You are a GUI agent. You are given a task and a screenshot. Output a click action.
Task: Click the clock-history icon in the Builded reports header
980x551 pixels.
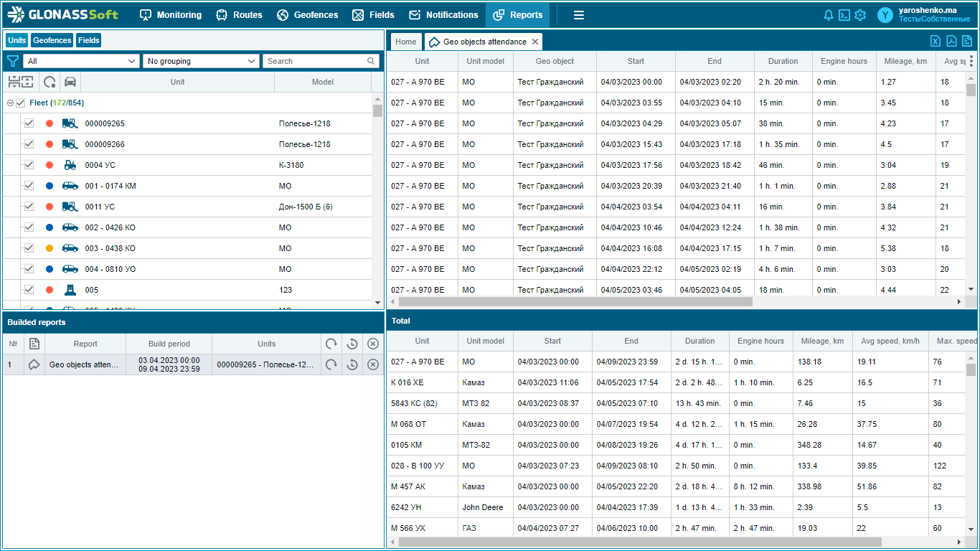pos(352,344)
